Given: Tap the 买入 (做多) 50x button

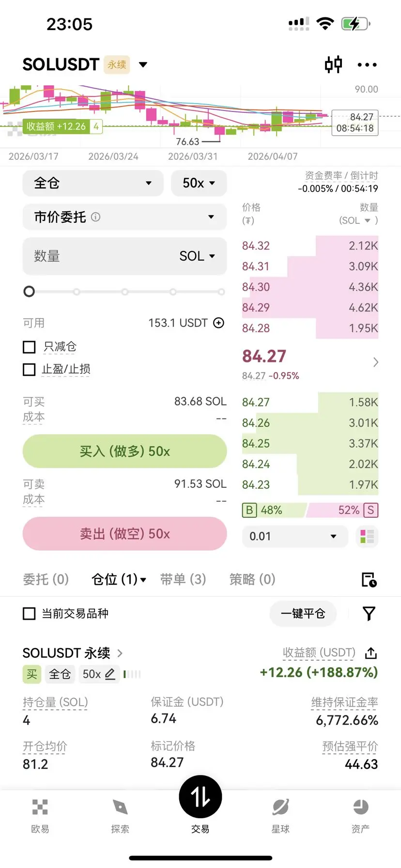Looking at the screenshot, I should [x=124, y=451].
